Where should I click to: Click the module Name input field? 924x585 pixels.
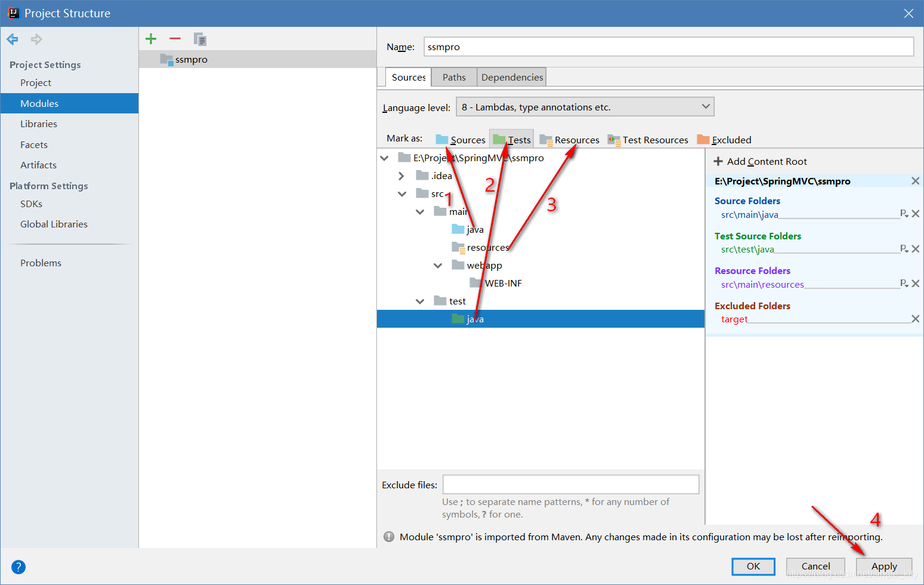(x=669, y=47)
